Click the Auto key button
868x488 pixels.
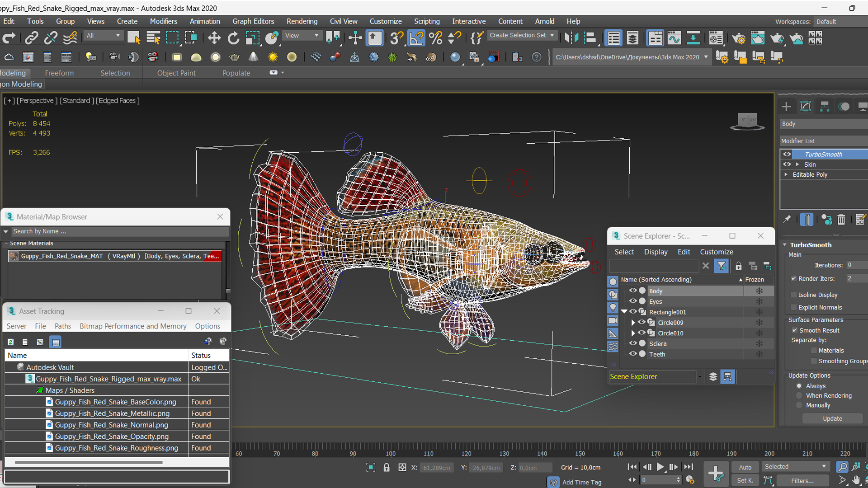745,467
